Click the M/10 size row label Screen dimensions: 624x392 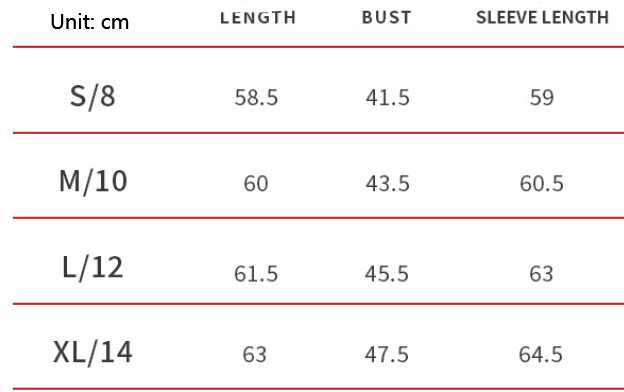click(93, 181)
